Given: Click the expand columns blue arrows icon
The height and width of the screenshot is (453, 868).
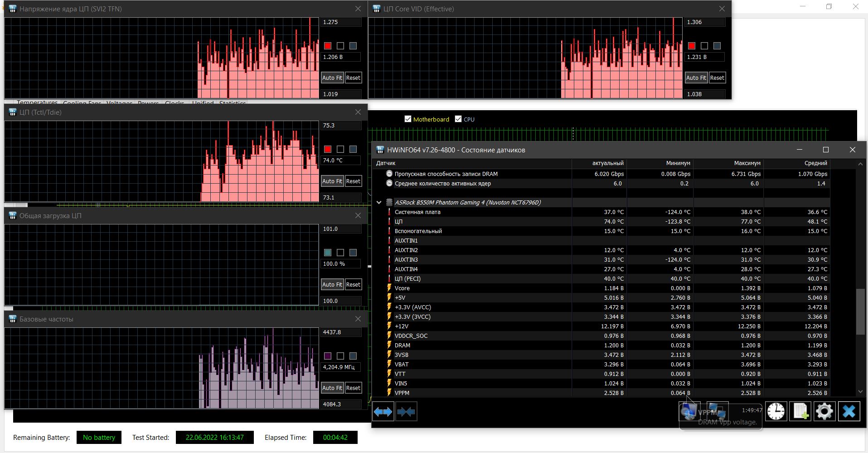Looking at the screenshot, I should [383, 412].
